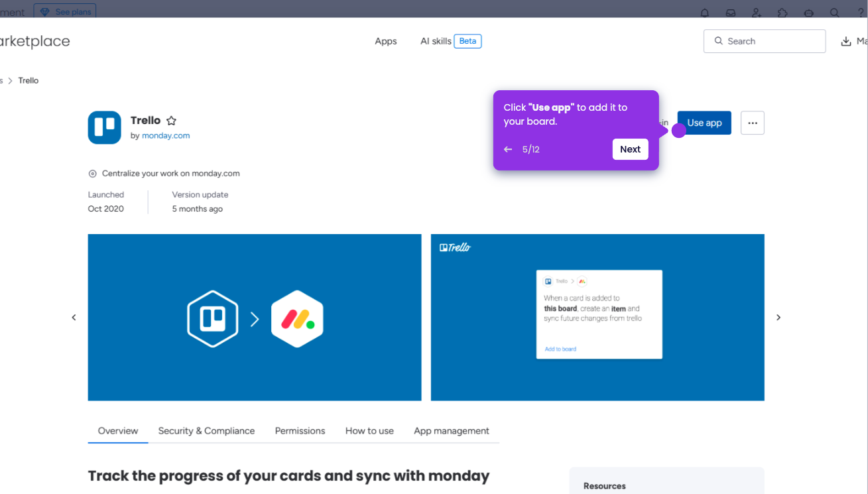Image resolution: width=868 pixels, height=494 pixels.
Task: Switch to Security & Compliance tab
Action: pyautogui.click(x=206, y=431)
